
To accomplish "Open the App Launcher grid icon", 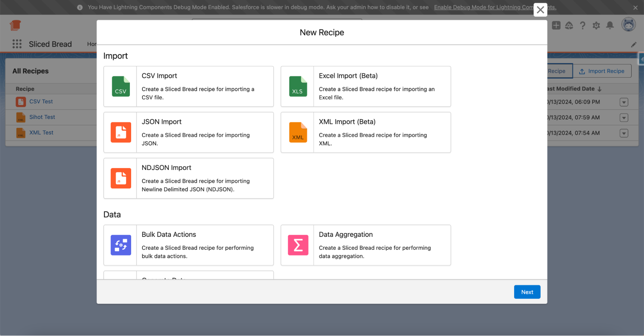I will point(17,44).
